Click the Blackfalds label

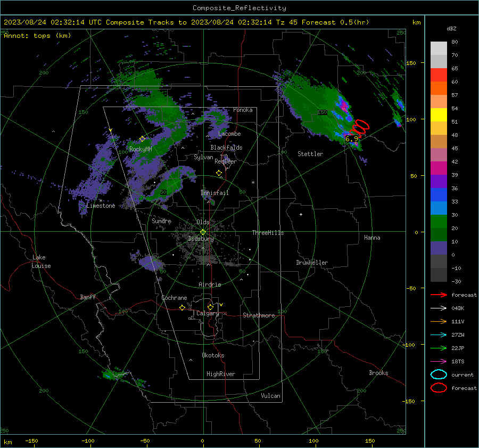pos(226,148)
